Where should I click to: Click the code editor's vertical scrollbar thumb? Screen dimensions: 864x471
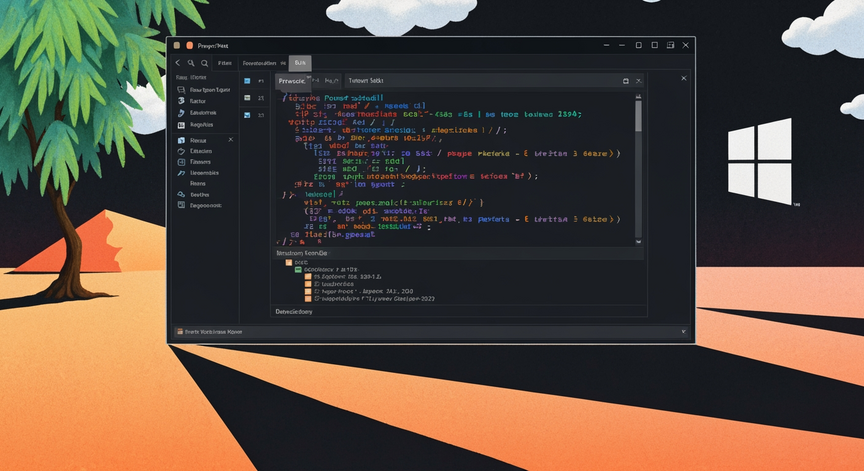click(x=639, y=116)
